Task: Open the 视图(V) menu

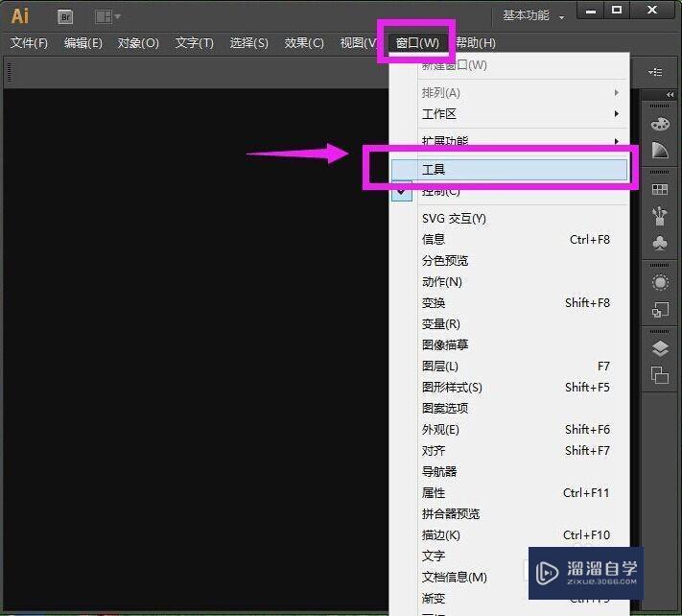Action: point(358,42)
